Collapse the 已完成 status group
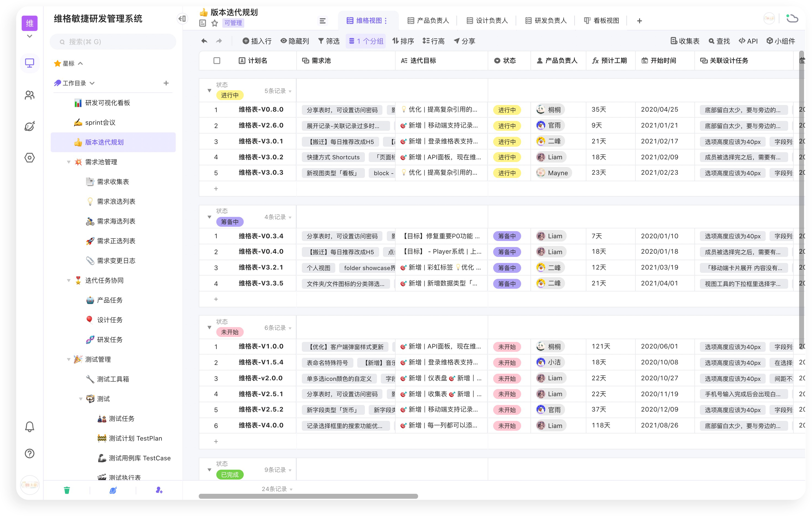 click(x=209, y=469)
